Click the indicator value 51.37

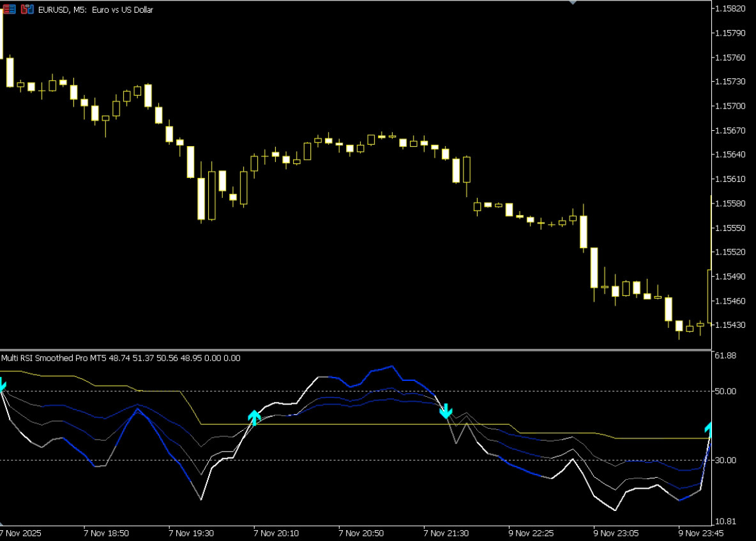point(143,358)
